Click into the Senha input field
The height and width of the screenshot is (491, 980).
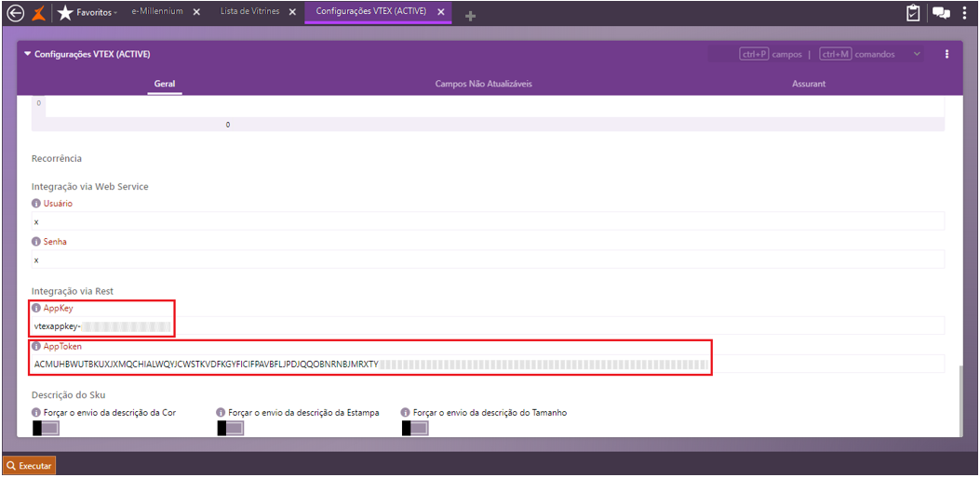click(x=488, y=259)
